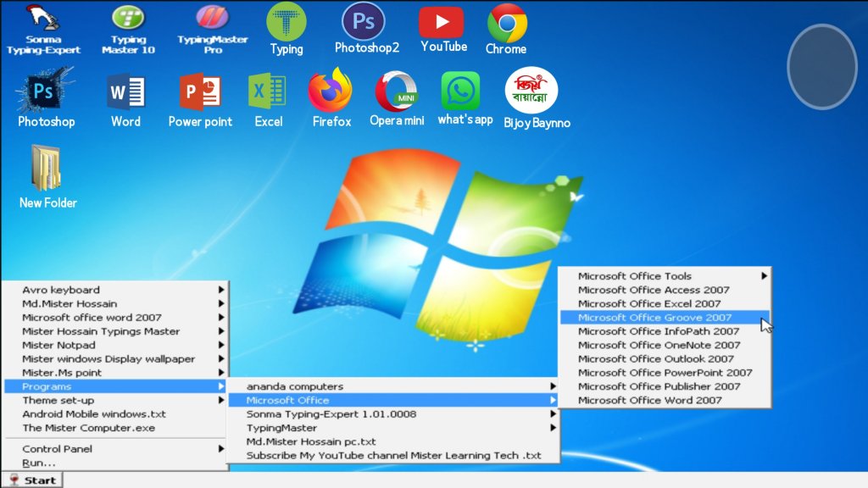
Task: Click the Start button on the taskbar
Action: [x=31, y=480]
